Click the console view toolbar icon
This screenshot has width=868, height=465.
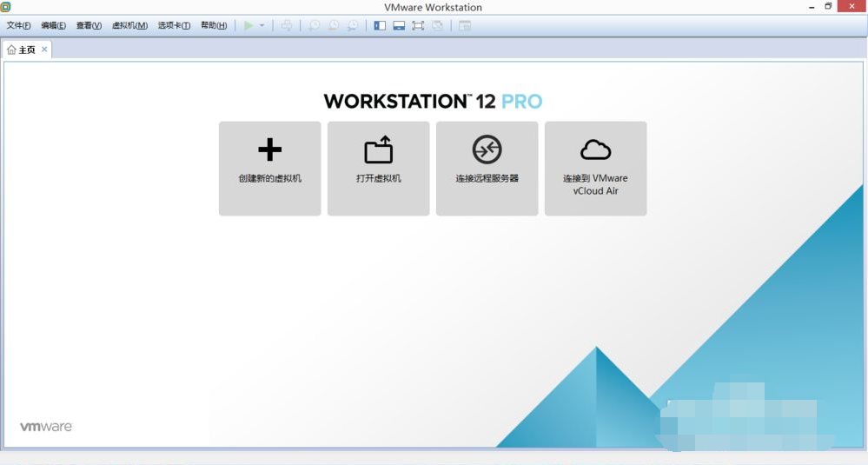point(465,25)
